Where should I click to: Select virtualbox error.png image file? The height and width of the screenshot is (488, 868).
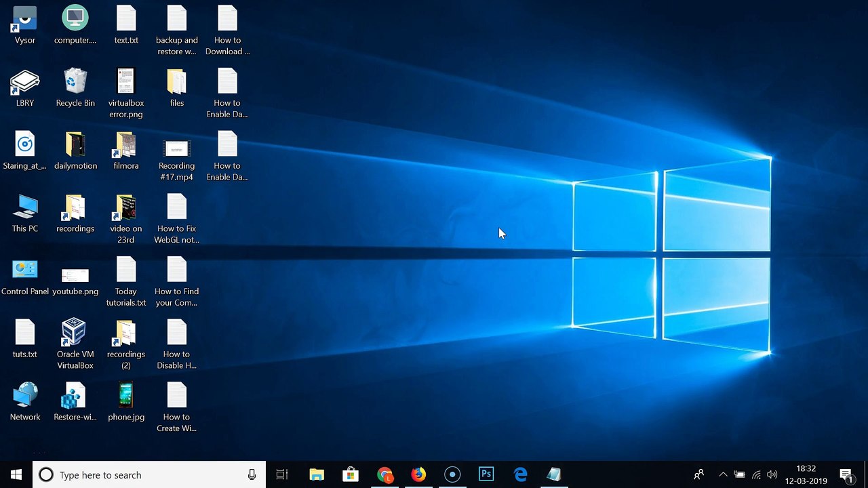(126, 93)
